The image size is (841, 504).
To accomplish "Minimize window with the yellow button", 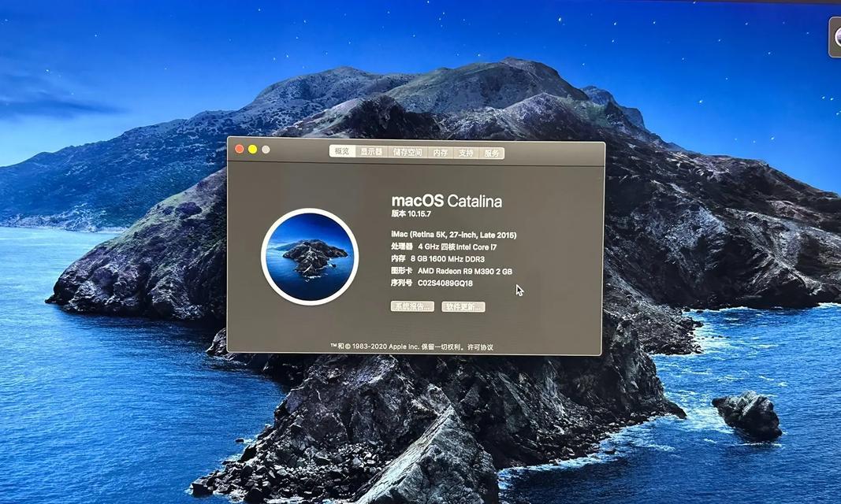I will point(253,150).
